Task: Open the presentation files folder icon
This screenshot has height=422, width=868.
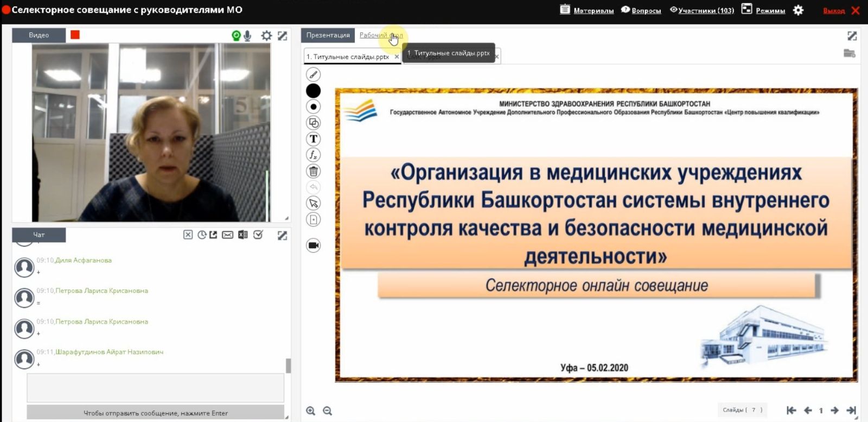Action: tap(850, 53)
